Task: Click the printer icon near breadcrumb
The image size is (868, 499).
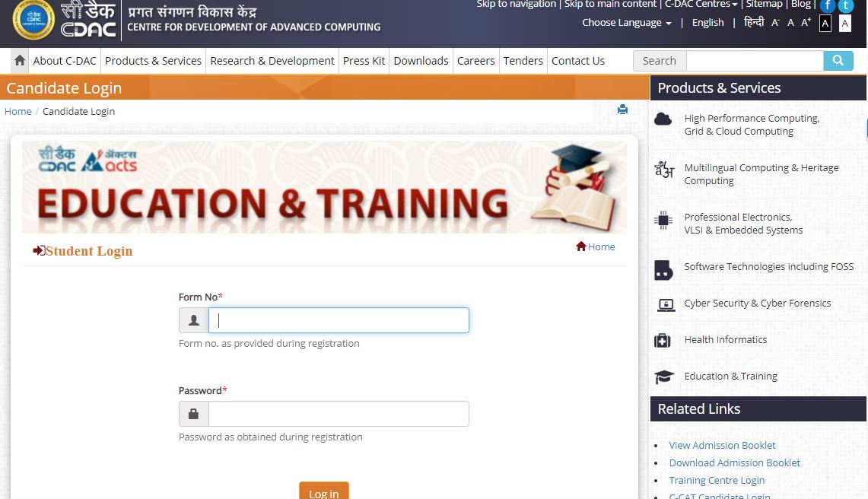Action: [x=622, y=109]
